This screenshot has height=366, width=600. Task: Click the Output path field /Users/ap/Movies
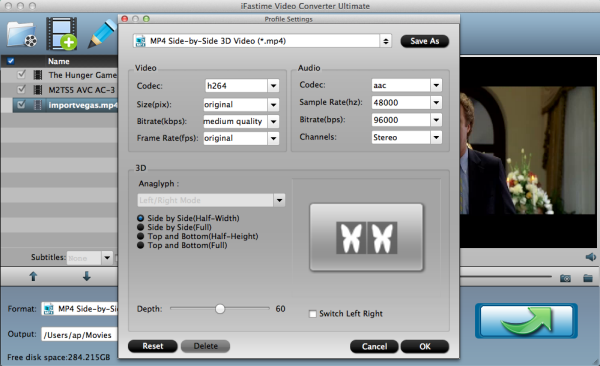(x=79, y=335)
